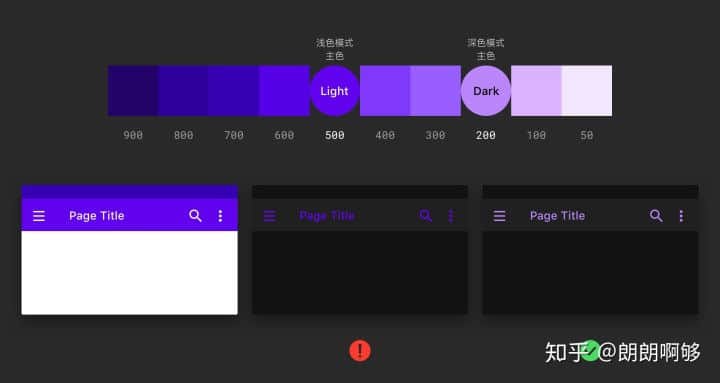Click Page Title in right dark app bar
The image size is (720, 383).
click(557, 216)
